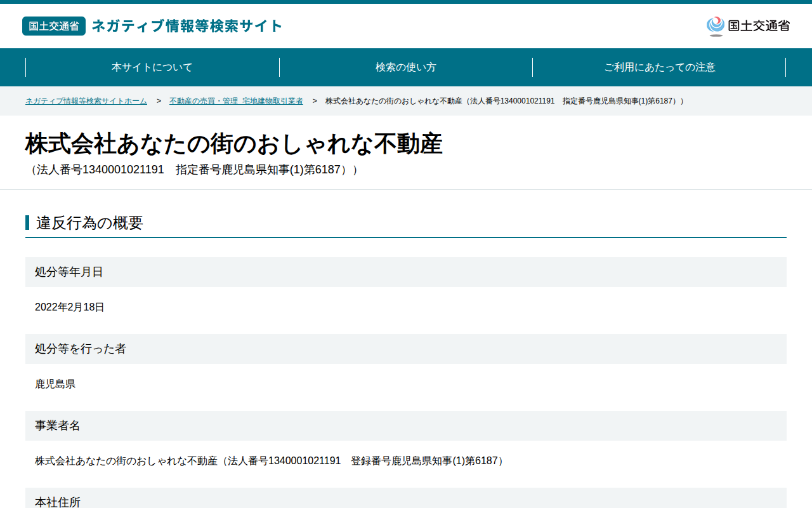Click the 国土交通省 text next to globe logo

(759, 26)
